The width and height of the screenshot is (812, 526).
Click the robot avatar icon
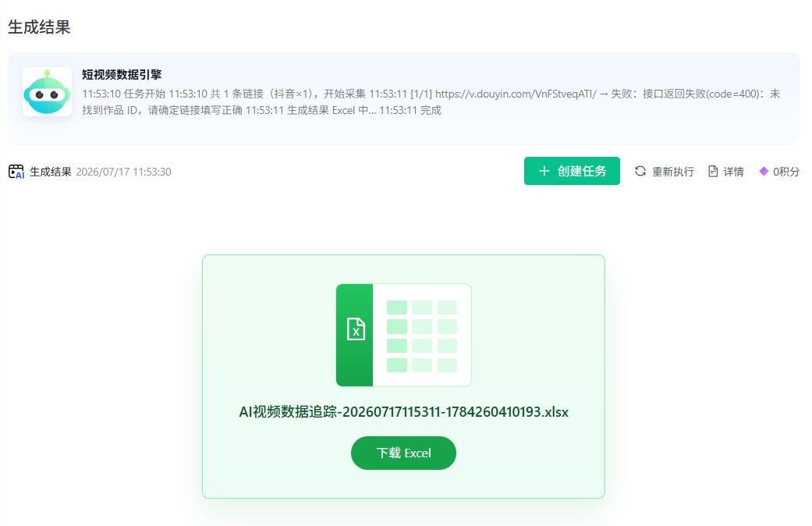47,92
